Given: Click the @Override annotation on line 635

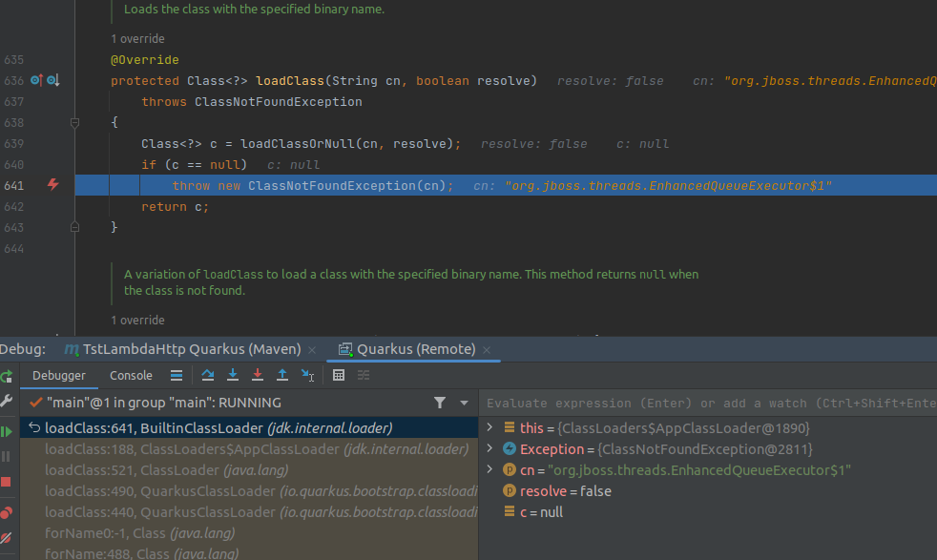Looking at the screenshot, I should pos(145,60).
